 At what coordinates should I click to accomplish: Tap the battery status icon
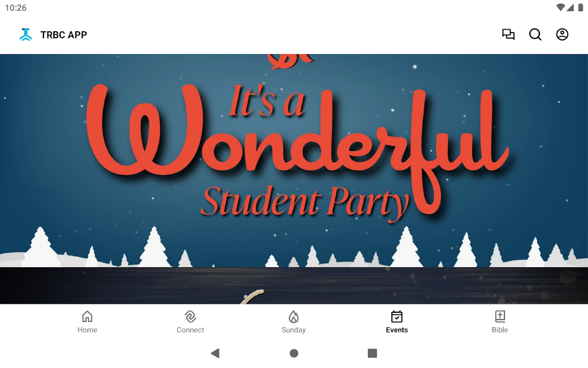(580, 7)
